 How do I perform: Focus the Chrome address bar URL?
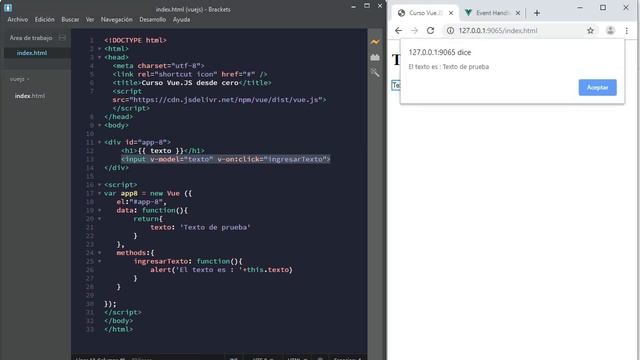[498, 31]
